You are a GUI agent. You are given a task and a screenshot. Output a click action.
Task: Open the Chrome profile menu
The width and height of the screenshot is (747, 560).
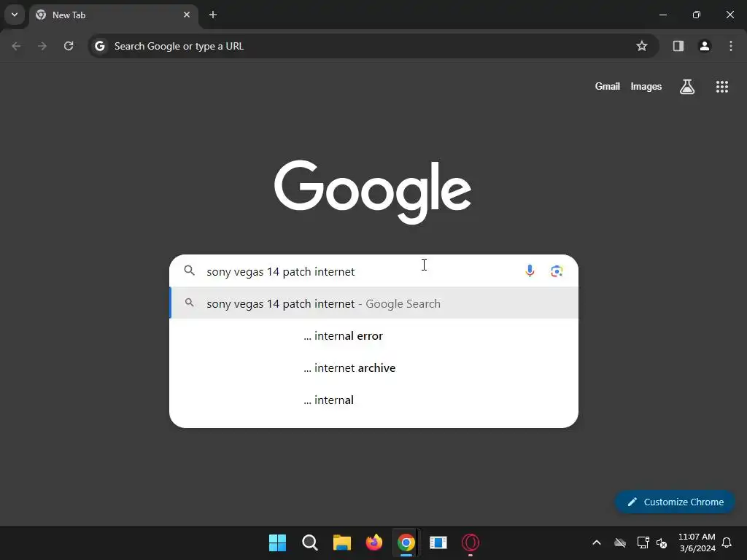(705, 46)
